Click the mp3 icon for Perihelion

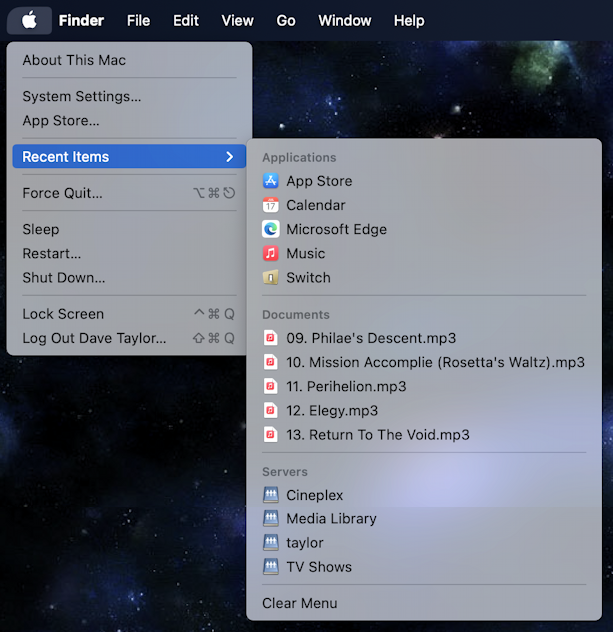(x=270, y=386)
